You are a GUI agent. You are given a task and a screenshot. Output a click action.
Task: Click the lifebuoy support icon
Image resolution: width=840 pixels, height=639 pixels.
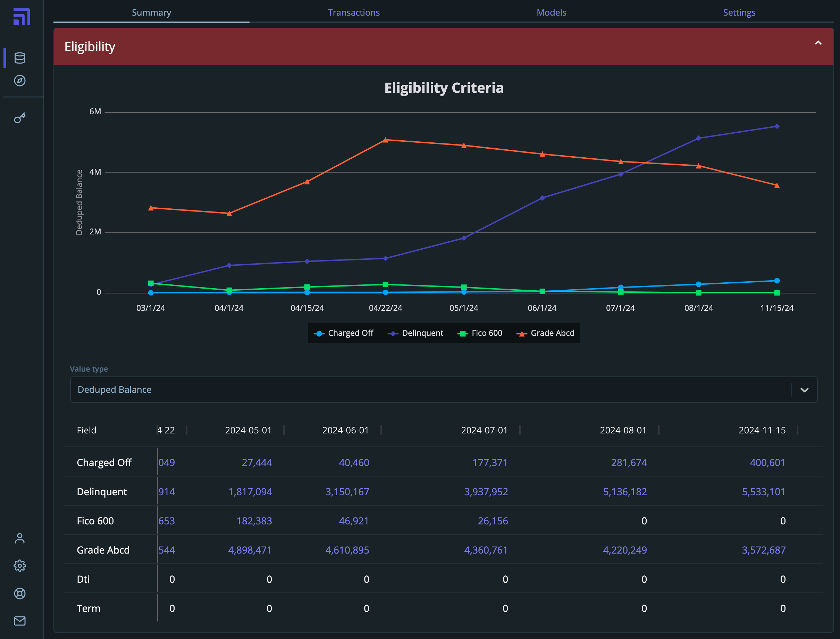pos(20,594)
